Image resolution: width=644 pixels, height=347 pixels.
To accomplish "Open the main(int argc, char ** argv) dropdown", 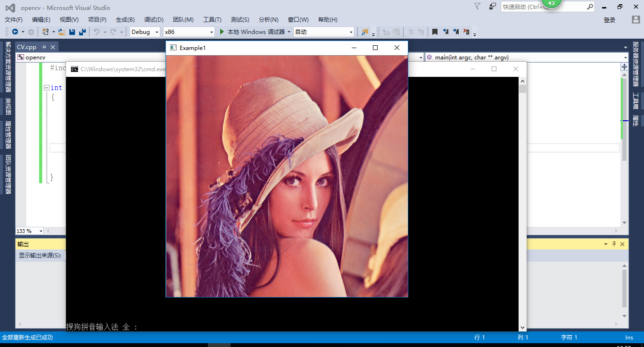I will point(625,57).
